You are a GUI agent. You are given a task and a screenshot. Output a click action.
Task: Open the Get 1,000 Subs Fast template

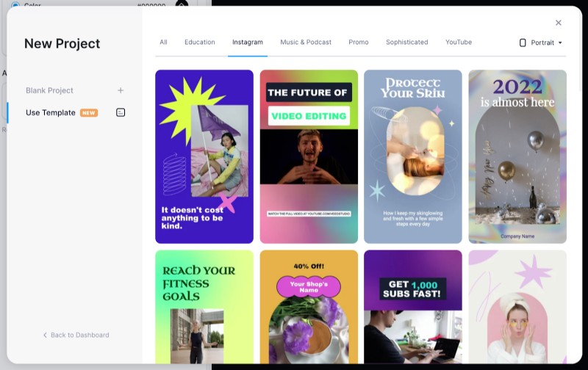pos(413,307)
